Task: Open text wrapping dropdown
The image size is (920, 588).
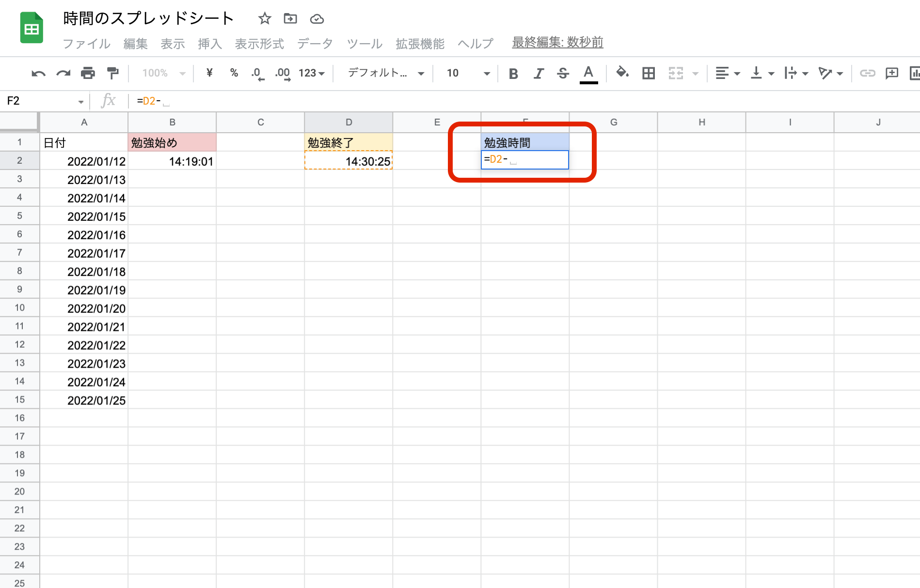Action: click(x=796, y=73)
